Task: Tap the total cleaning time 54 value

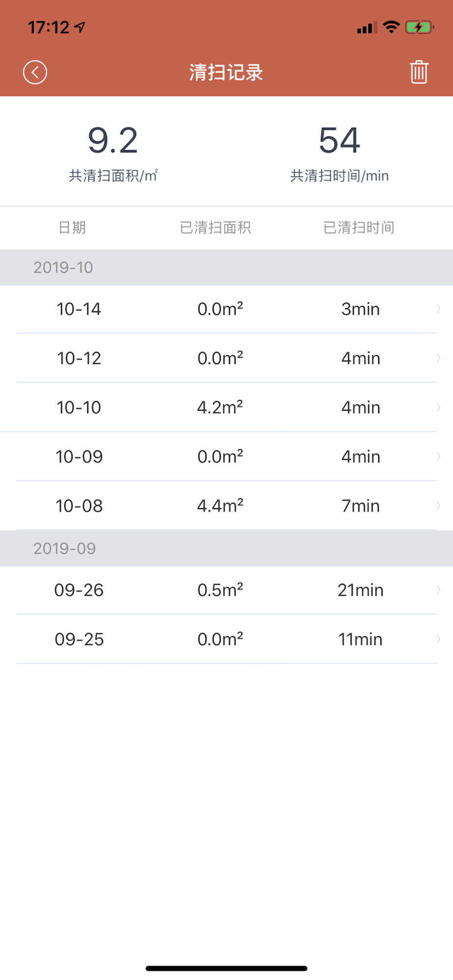Action: pyautogui.click(x=339, y=141)
